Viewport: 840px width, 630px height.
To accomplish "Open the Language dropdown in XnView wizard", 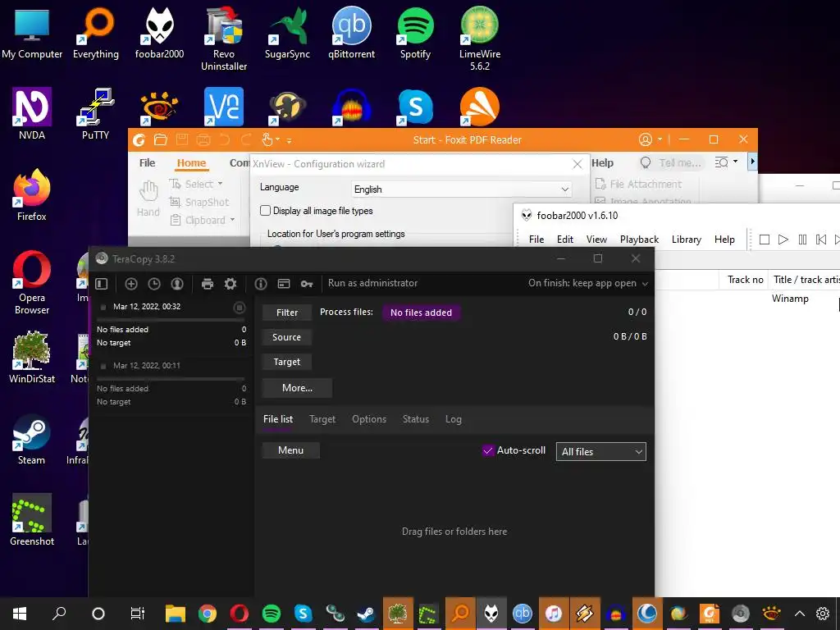I will (x=461, y=189).
